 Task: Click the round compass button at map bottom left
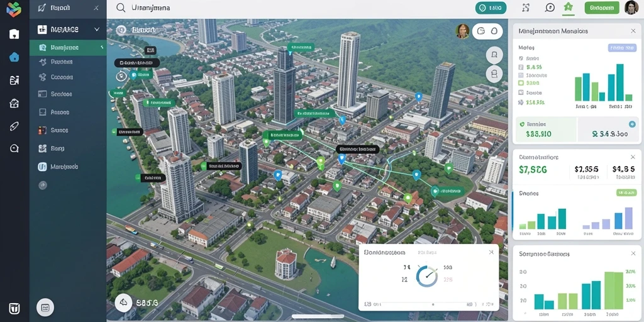[123, 303]
